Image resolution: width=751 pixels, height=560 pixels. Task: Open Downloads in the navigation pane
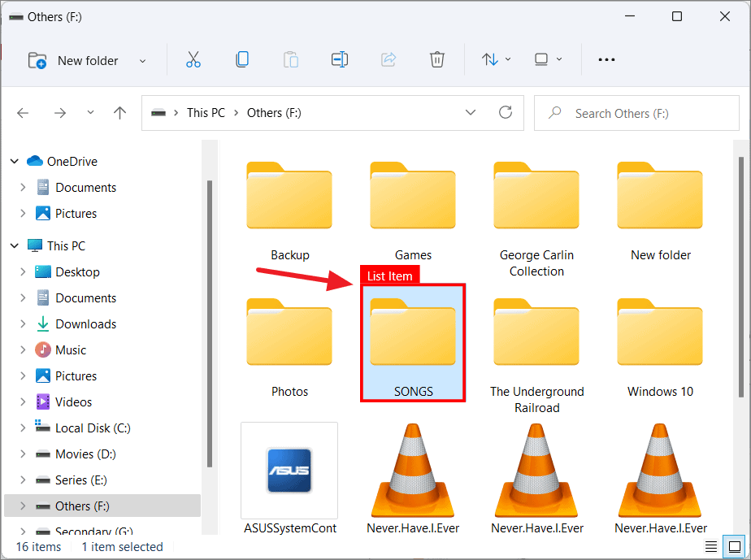(84, 323)
